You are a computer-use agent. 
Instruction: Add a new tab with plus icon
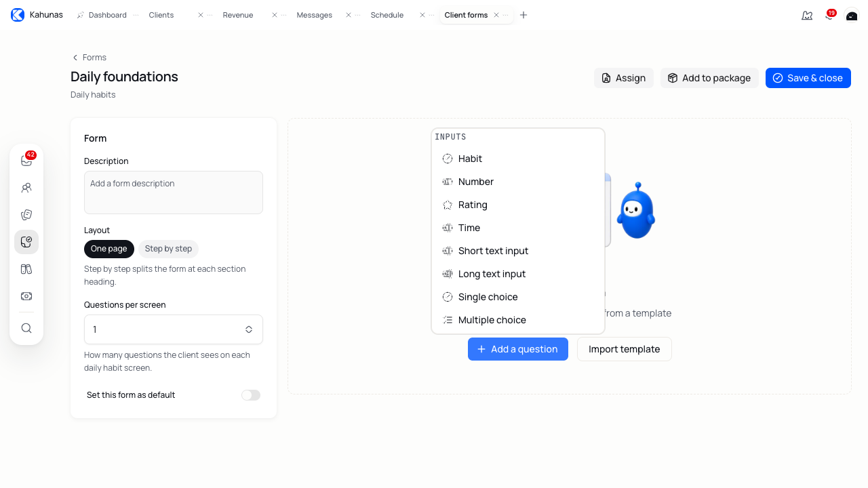pos(524,15)
